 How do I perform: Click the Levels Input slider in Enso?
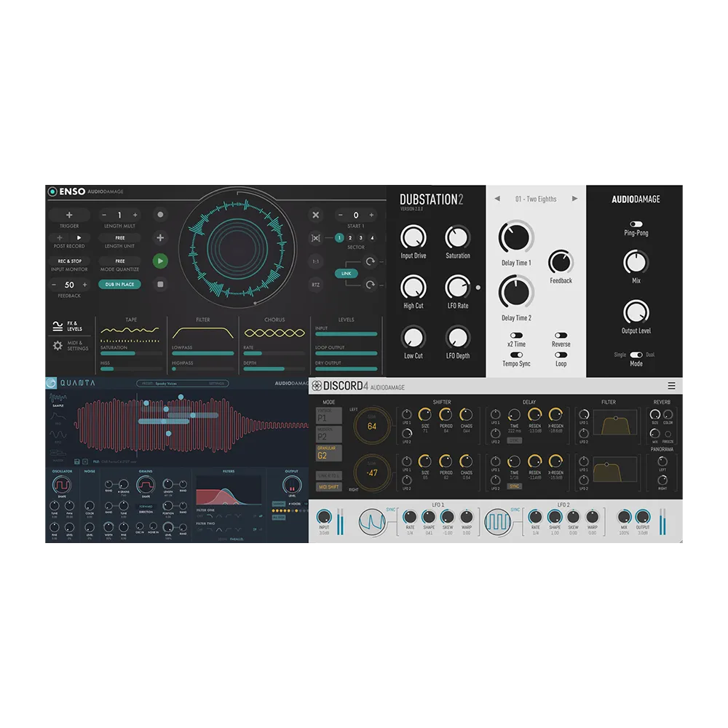pyautogui.click(x=346, y=334)
